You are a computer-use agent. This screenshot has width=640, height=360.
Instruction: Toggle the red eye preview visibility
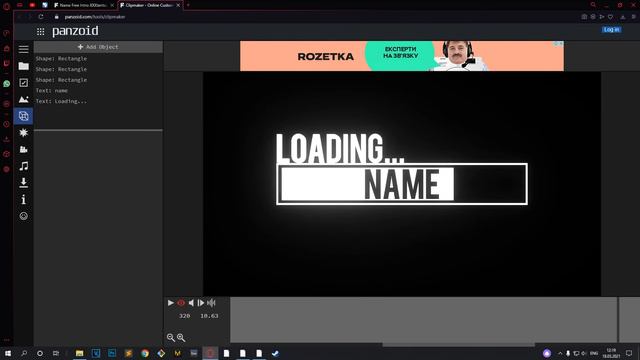pos(181,303)
